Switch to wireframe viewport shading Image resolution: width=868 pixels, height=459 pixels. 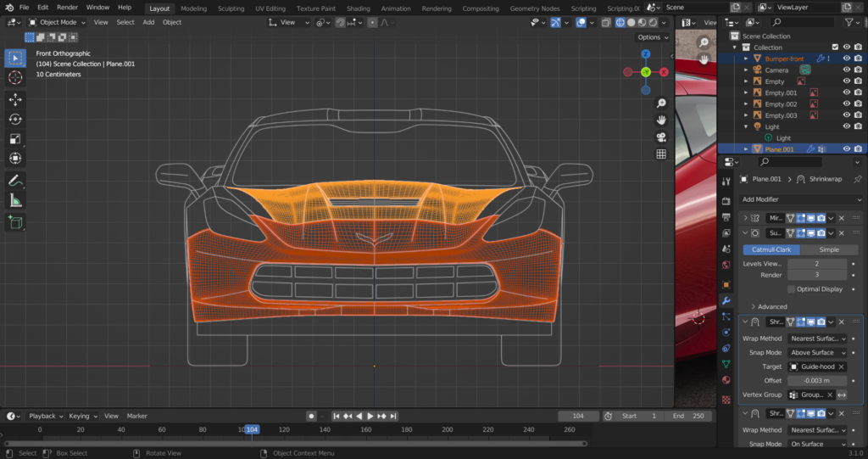(x=620, y=23)
